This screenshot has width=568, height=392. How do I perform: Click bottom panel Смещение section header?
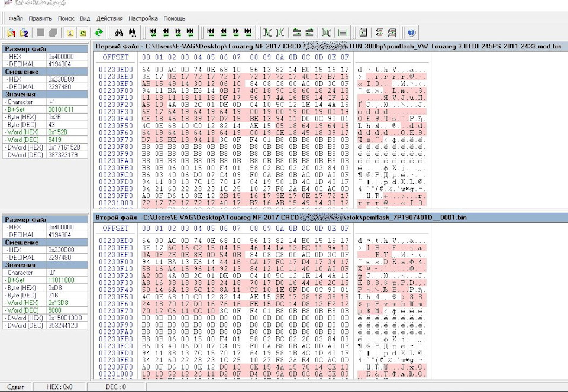(46, 242)
